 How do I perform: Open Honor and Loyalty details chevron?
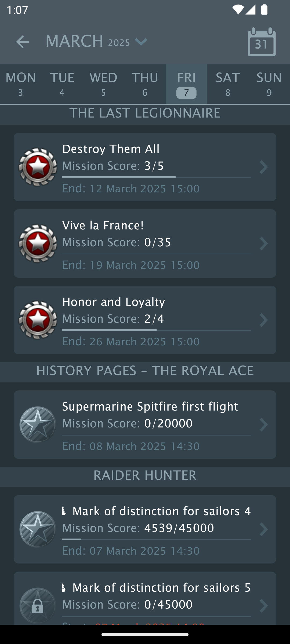[263, 320]
